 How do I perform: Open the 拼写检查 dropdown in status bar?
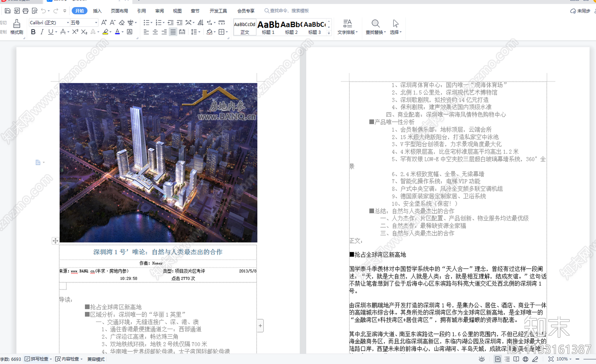click(51, 359)
